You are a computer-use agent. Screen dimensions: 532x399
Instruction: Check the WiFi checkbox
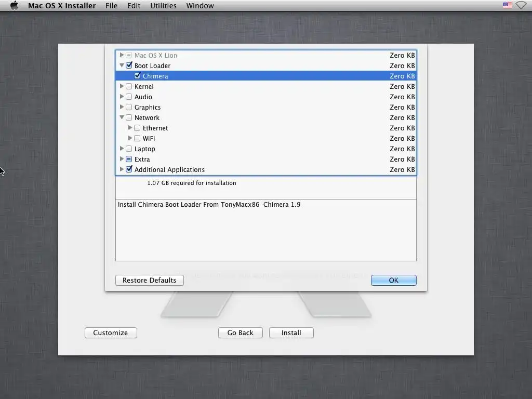coord(137,138)
